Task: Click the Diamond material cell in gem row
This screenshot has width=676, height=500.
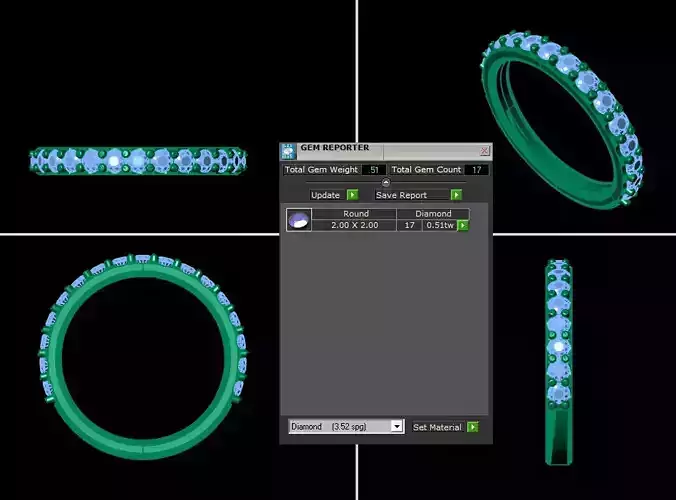Action: pyautogui.click(x=433, y=214)
